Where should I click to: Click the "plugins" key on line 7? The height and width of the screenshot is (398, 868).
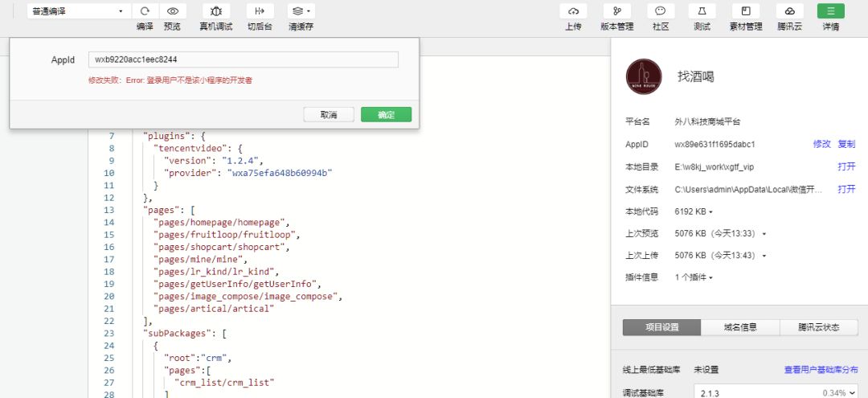click(x=166, y=136)
